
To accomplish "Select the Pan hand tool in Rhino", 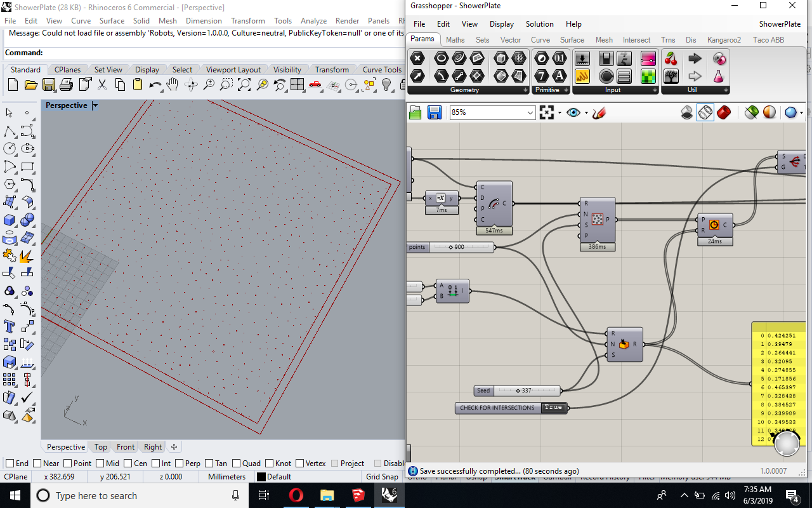I will (x=173, y=84).
